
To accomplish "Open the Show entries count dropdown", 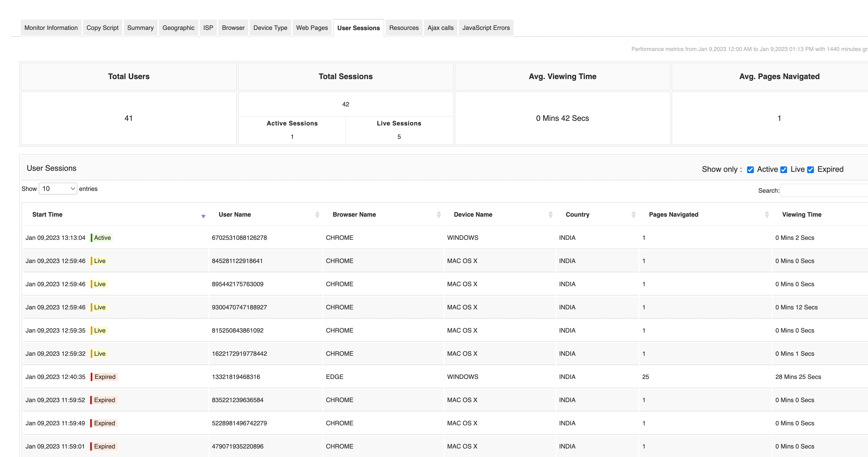I will (58, 189).
